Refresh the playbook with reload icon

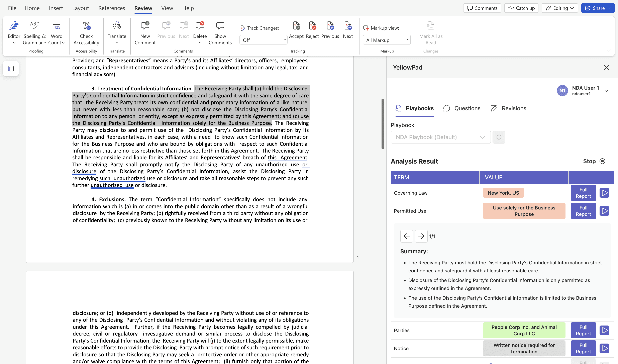point(499,137)
